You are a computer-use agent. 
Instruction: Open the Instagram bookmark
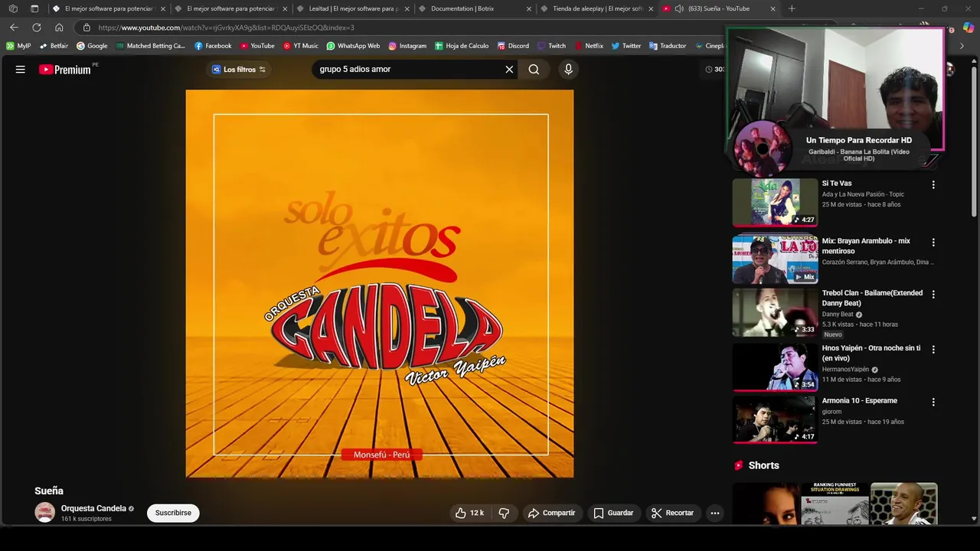[x=407, y=46]
